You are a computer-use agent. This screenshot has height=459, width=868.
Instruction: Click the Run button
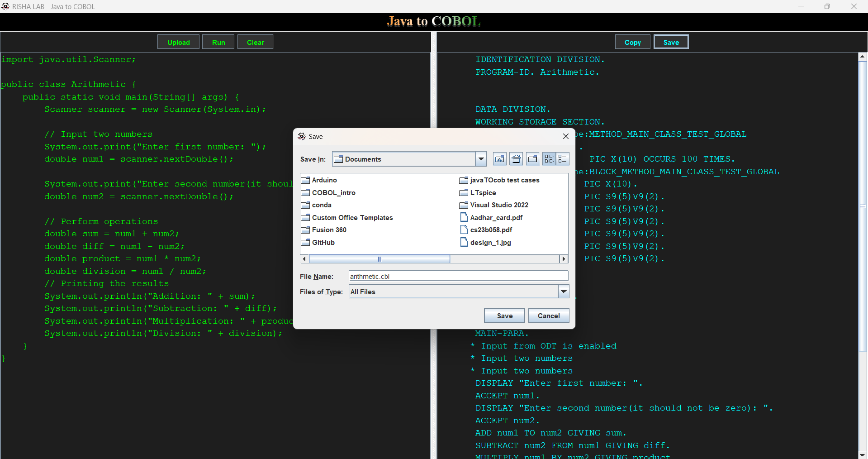tap(218, 42)
